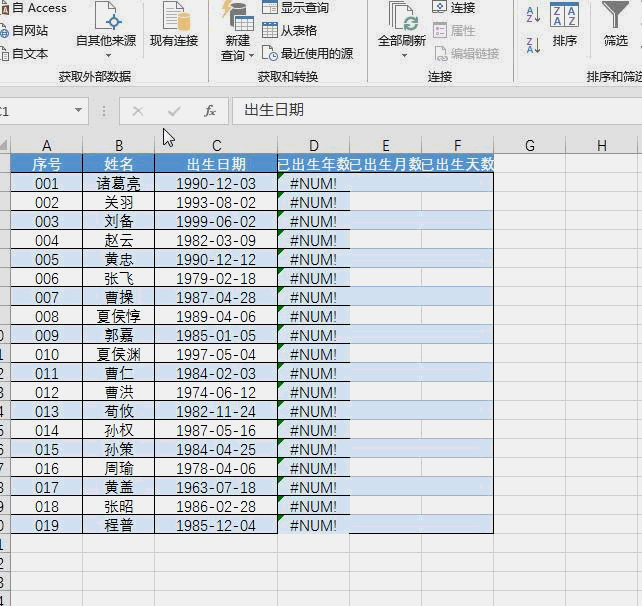Select date cell 1993-08-02
The height and width of the screenshot is (606, 642).
click(x=216, y=202)
